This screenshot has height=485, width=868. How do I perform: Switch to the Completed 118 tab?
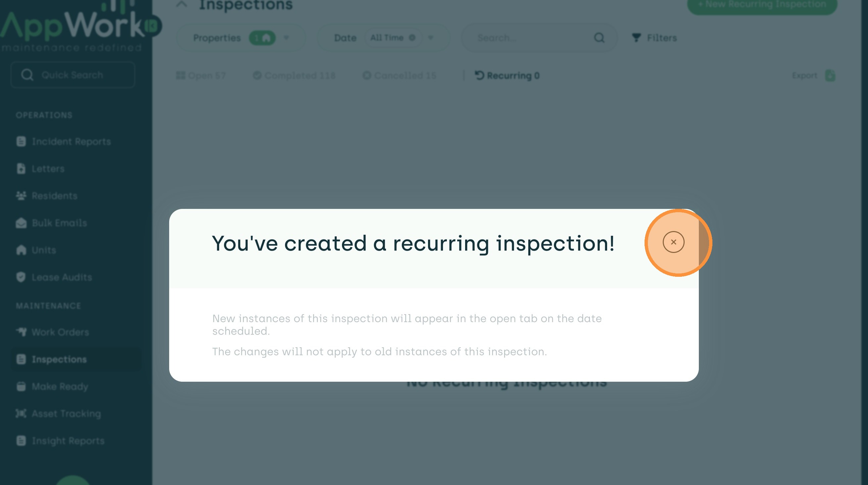294,75
